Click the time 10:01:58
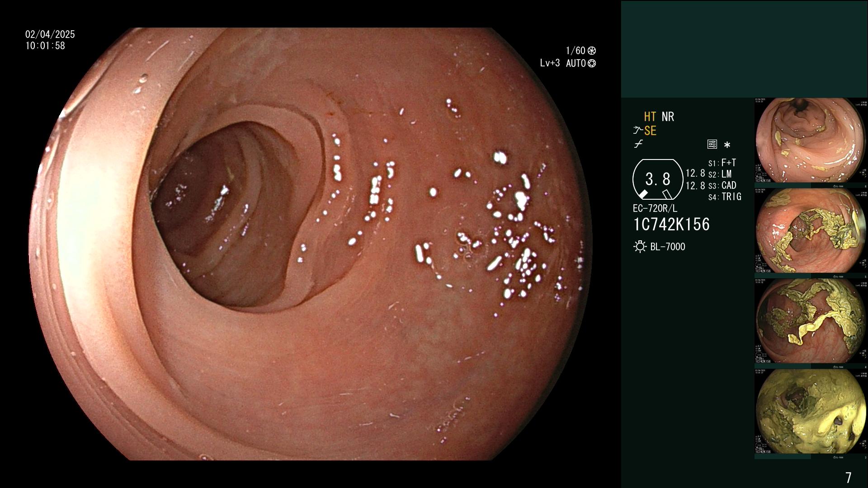The image size is (868, 488). point(45,46)
